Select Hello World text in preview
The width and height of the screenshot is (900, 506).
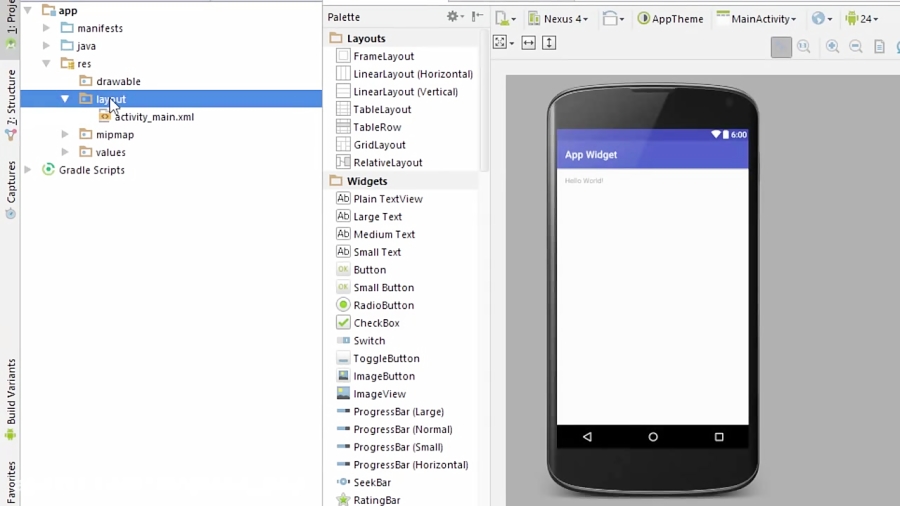pos(584,181)
